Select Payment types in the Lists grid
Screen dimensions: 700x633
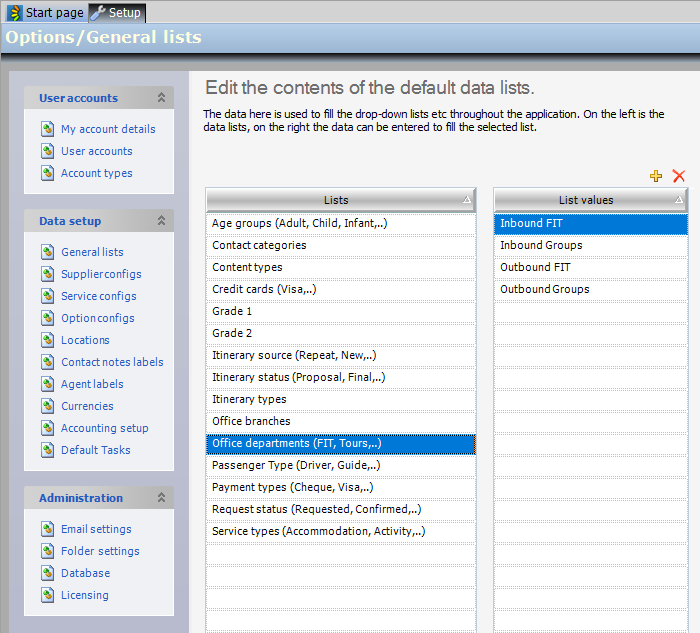pos(293,487)
